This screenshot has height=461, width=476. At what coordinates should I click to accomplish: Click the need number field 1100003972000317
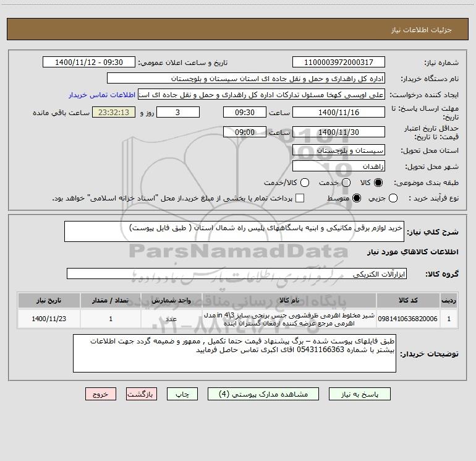339,62
